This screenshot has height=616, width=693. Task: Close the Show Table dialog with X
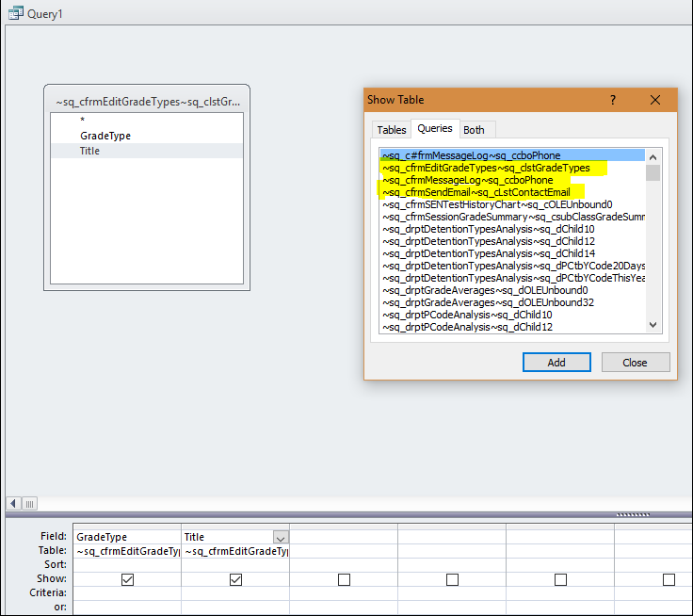pos(655,100)
